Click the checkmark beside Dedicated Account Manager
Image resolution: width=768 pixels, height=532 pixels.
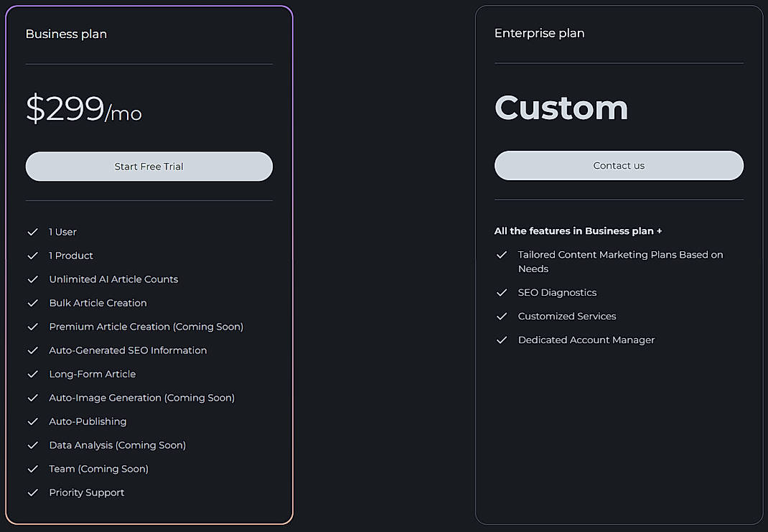pos(501,340)
